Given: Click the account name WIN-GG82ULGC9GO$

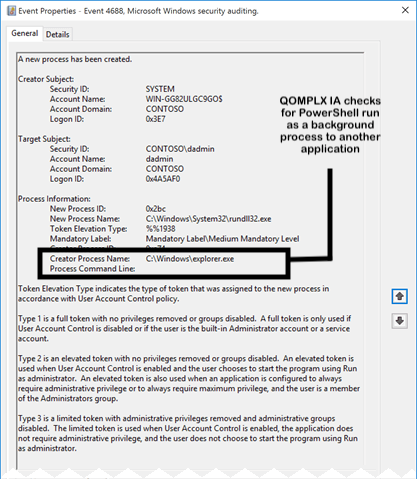Looking at the screenshot, I should (x=184, y=99).
